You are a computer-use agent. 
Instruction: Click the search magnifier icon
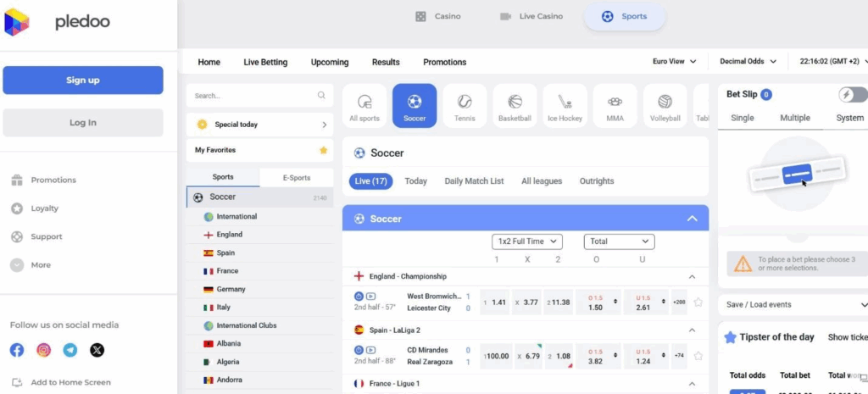click(321, 96)
